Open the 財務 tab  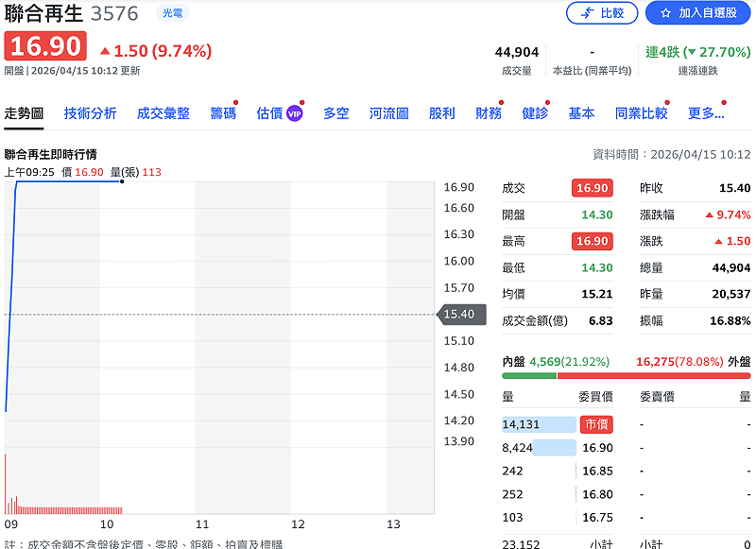click(489, 113)
